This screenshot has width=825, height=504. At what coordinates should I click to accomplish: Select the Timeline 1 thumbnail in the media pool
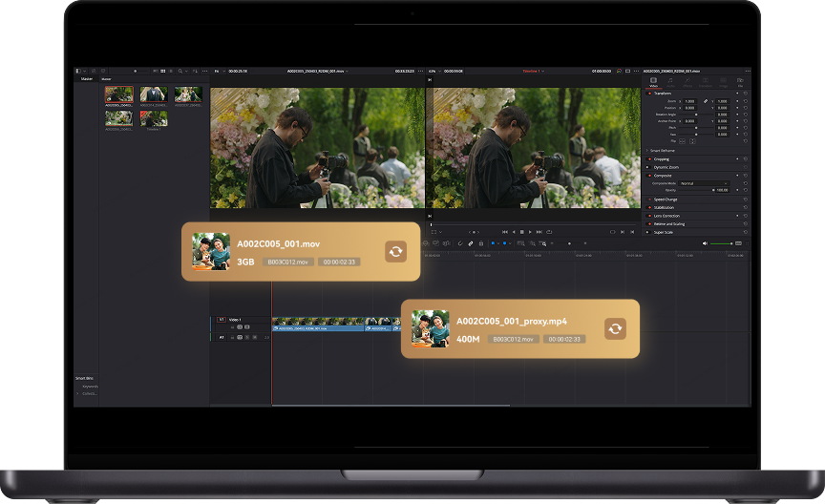coord(154,119)
